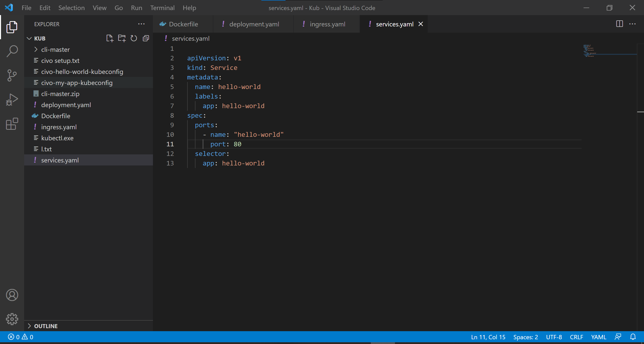Open the Extensions view icon
The height and width of the screenshot is (344, 644).
12,123
